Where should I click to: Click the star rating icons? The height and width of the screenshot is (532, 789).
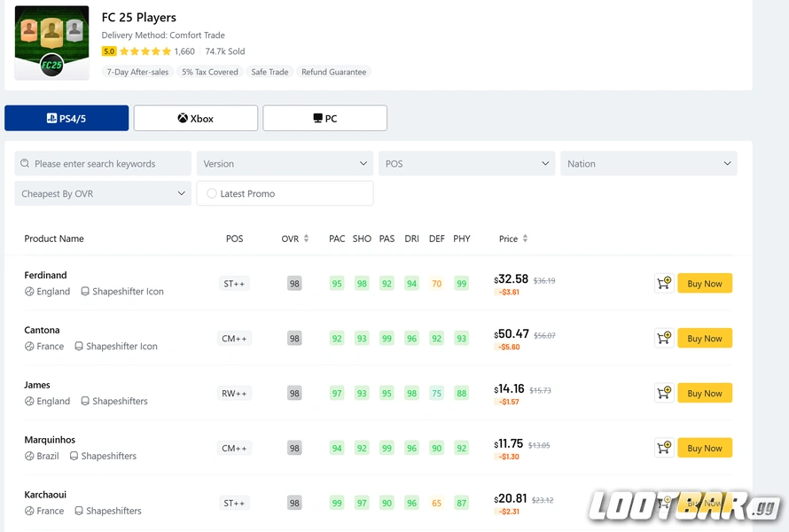pyautogui.click(x=145, y=51)
